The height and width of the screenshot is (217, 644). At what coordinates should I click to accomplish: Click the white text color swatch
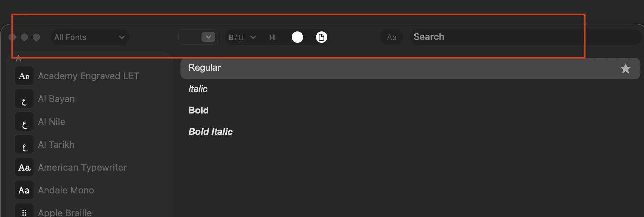297,37
